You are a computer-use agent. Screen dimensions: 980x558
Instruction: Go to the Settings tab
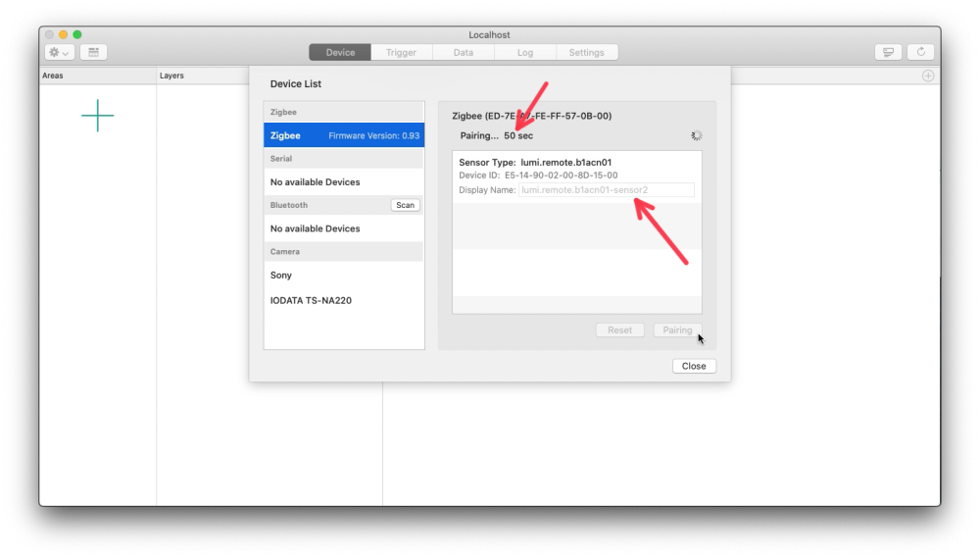click(586, 53)
